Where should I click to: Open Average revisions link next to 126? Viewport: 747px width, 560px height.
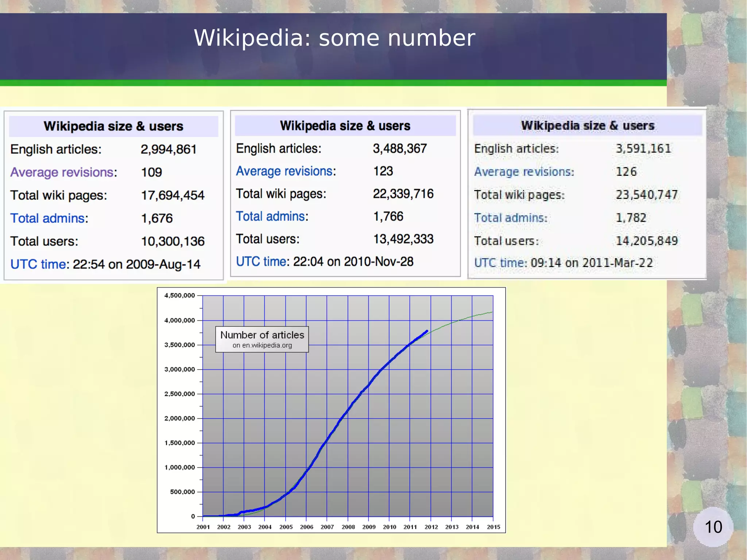click(x=522, y=172)
